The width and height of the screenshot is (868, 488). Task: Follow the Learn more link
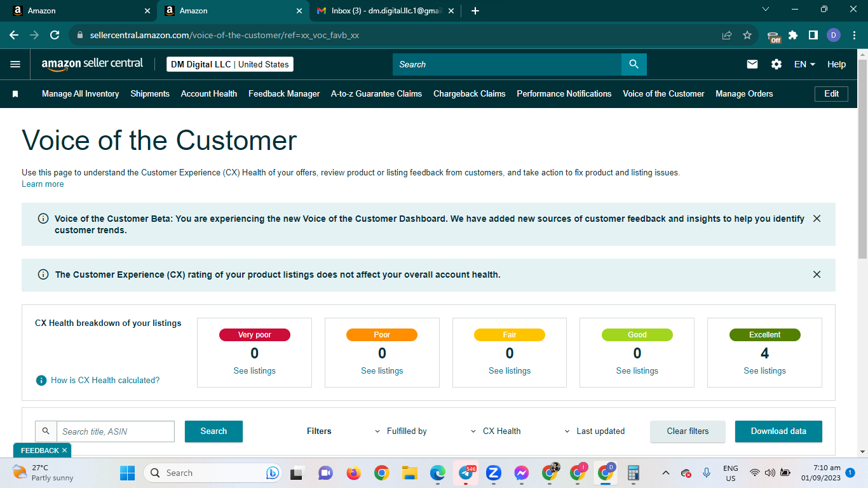[43, 184]
